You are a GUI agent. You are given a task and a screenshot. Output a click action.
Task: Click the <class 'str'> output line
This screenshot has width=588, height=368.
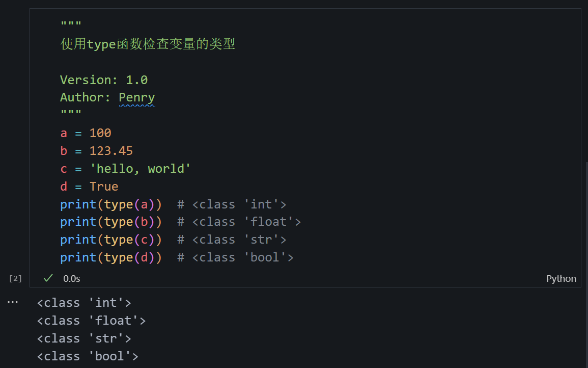(84, 338)
